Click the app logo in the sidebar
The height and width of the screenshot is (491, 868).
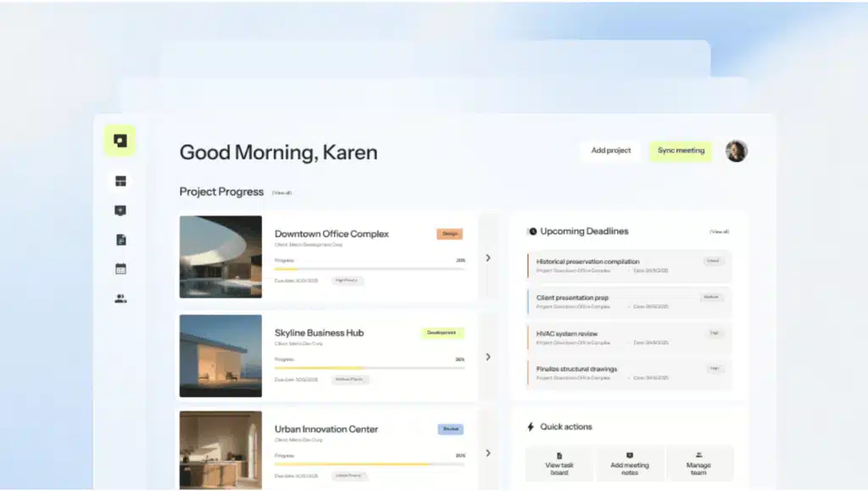120,141
